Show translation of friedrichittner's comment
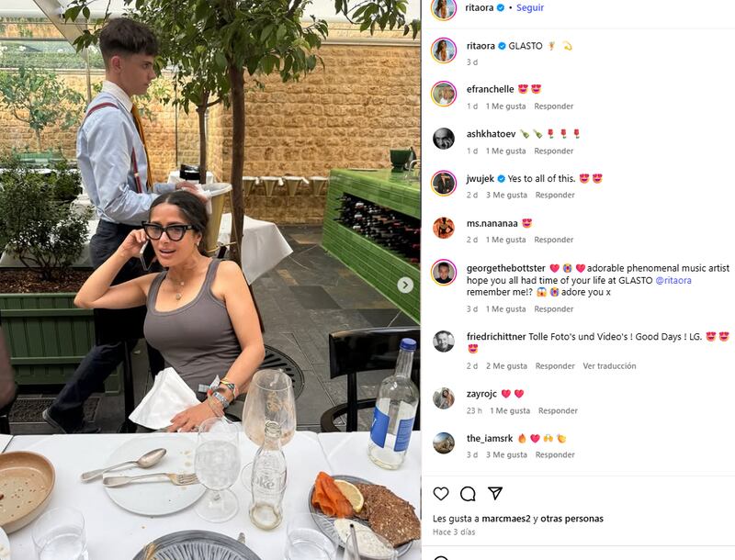 point(609,365)
